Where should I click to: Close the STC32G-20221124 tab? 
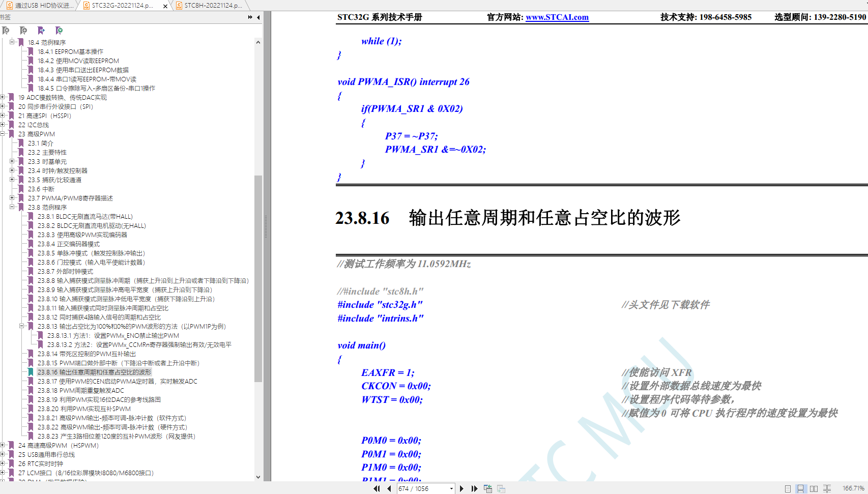(165, 6)
